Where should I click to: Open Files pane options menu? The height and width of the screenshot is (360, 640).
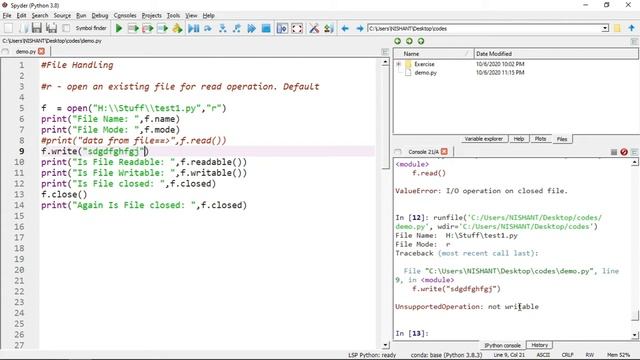(634, 41)
